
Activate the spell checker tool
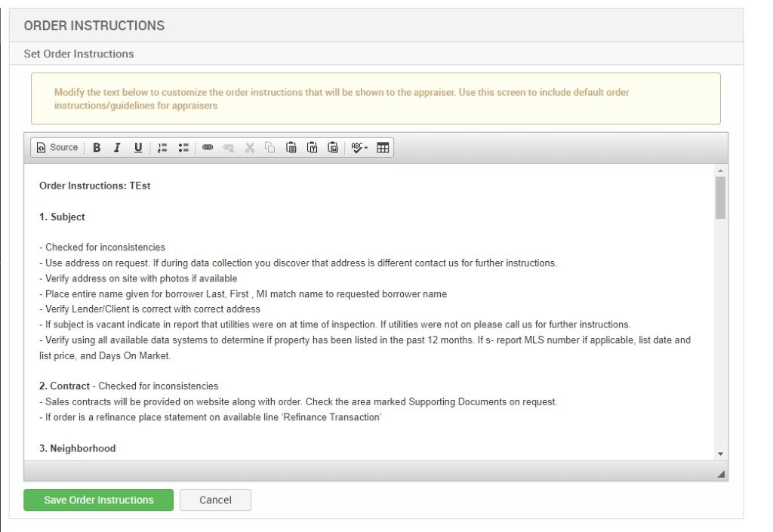coord(356,147)
